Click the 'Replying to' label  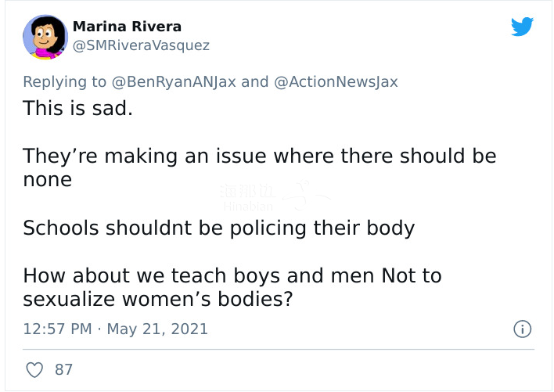click(x=65, y=82)
